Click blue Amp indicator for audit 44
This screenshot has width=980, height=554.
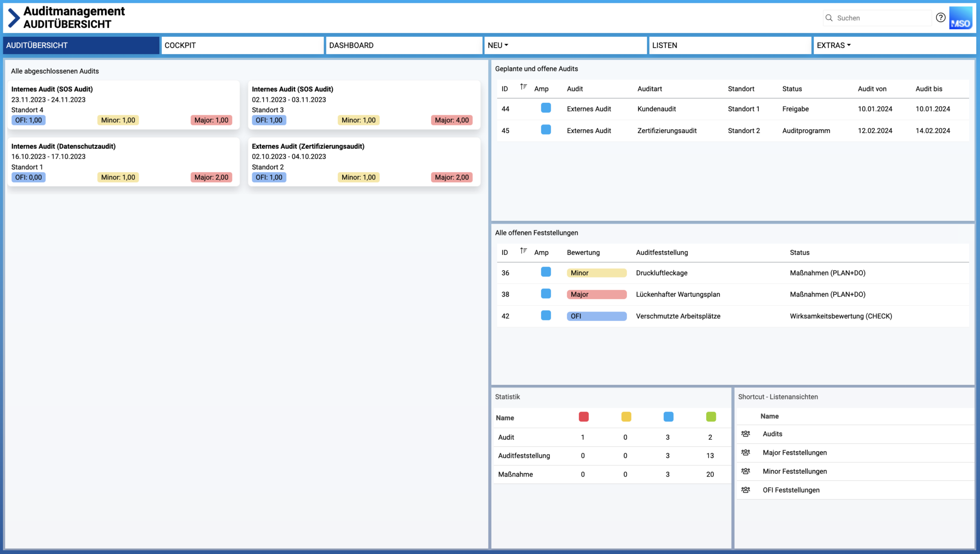[x=546, y=108]
